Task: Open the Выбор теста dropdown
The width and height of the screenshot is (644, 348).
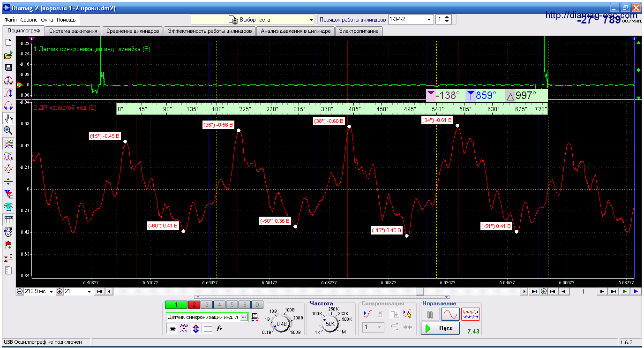Action: coord(253,20)
